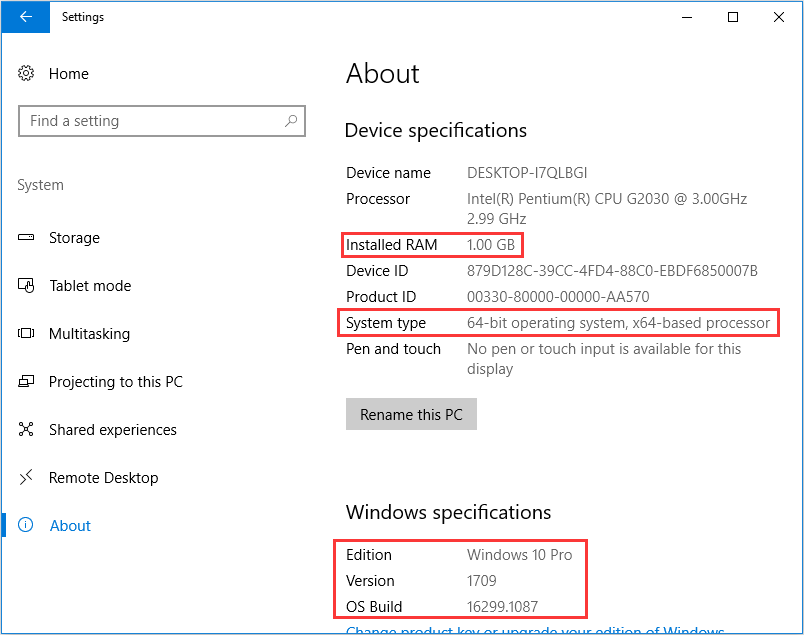Image resolution: width=804 pixels, height=635 pixels.
Task: Click the Product ID 00330-80000-00000-AA570
Action: (x=558, y=296)
